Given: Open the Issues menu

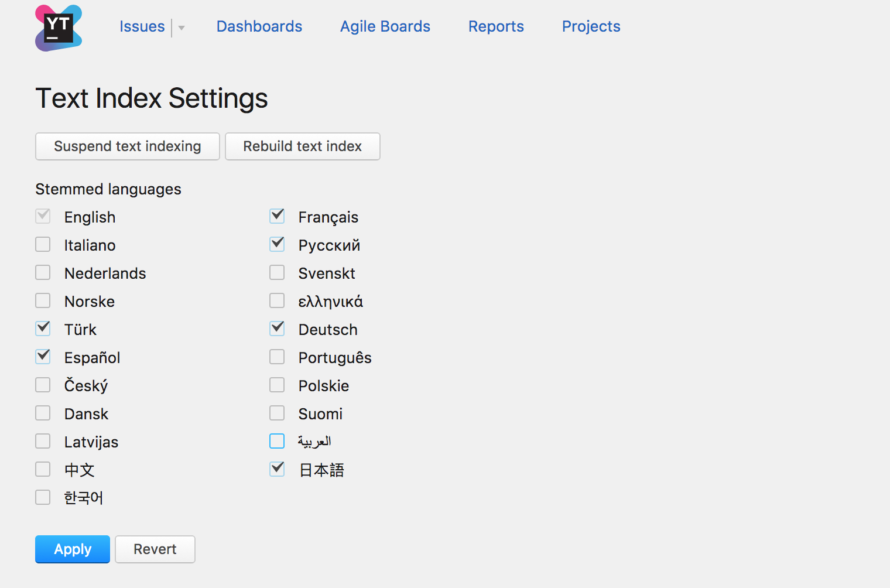Looking at the screenshot, I should tap(142, 26).
